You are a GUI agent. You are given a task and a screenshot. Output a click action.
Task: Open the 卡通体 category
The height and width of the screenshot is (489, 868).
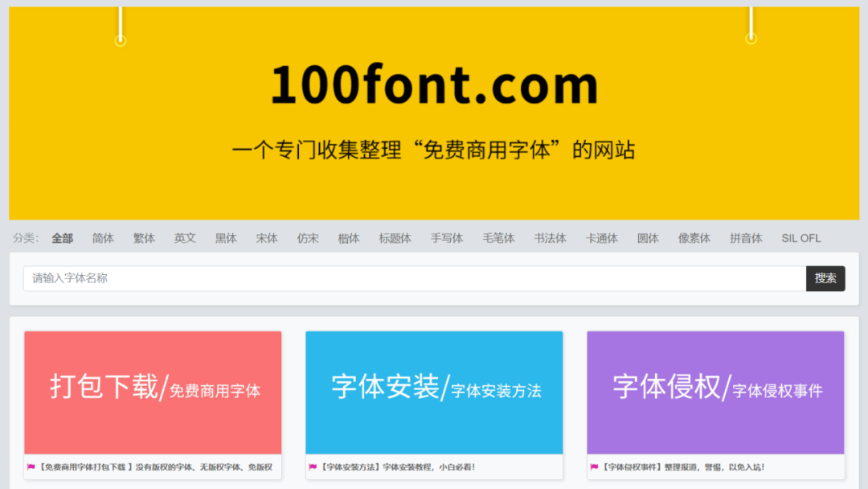(x=602, y=238)
